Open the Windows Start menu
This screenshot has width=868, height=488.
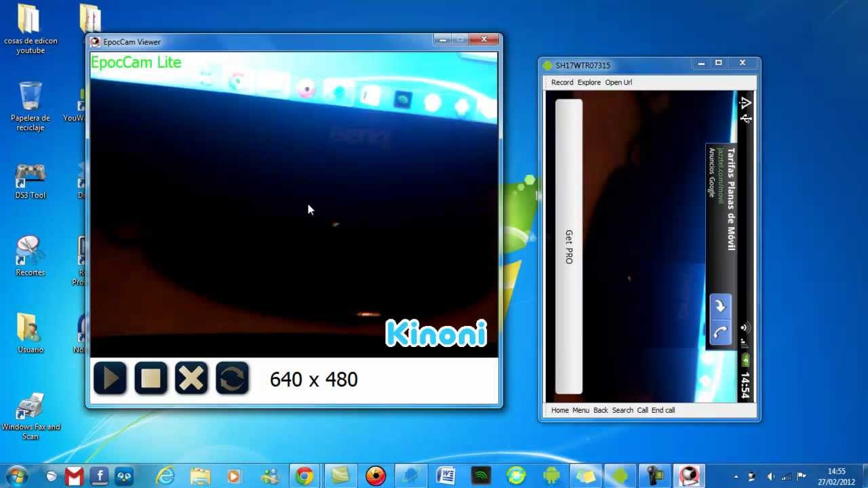tap(17, 476)
